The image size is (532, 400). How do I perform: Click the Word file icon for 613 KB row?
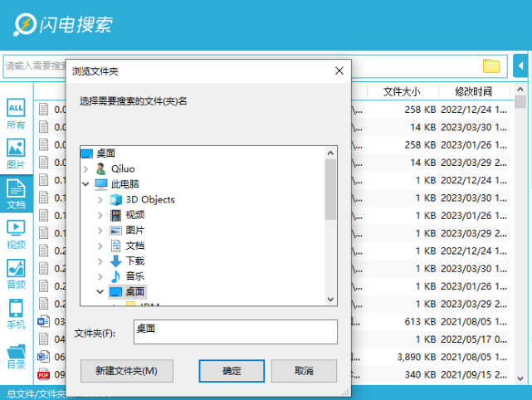pos(43,321)
